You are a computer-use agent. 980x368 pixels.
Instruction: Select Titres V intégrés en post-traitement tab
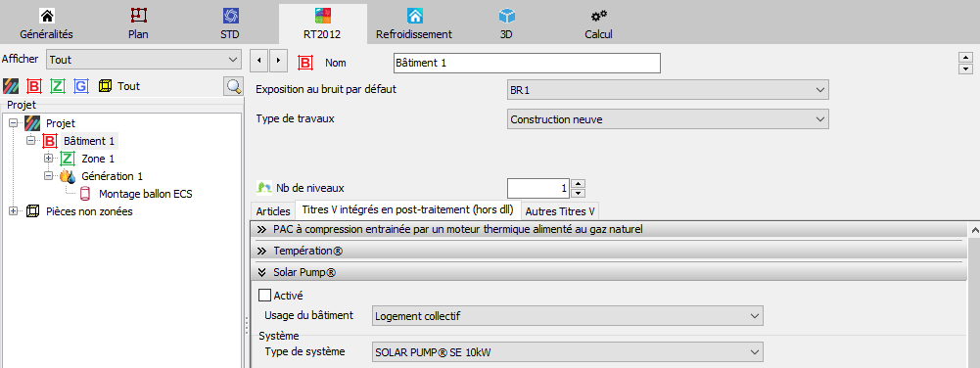click(407, 209)
